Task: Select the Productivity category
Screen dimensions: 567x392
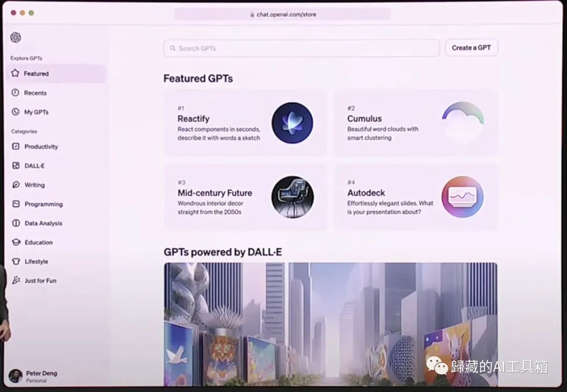Action: pyautogui.click(x=41, y=147)
